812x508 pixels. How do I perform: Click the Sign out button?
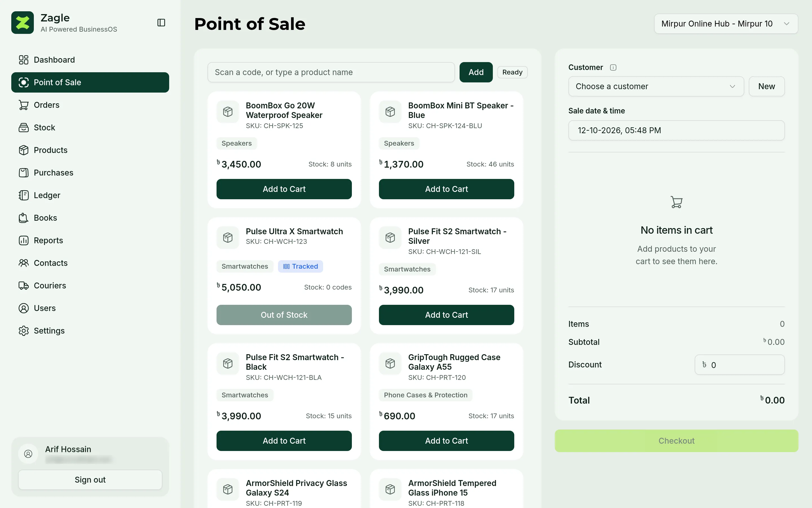[x=90, y=480]
